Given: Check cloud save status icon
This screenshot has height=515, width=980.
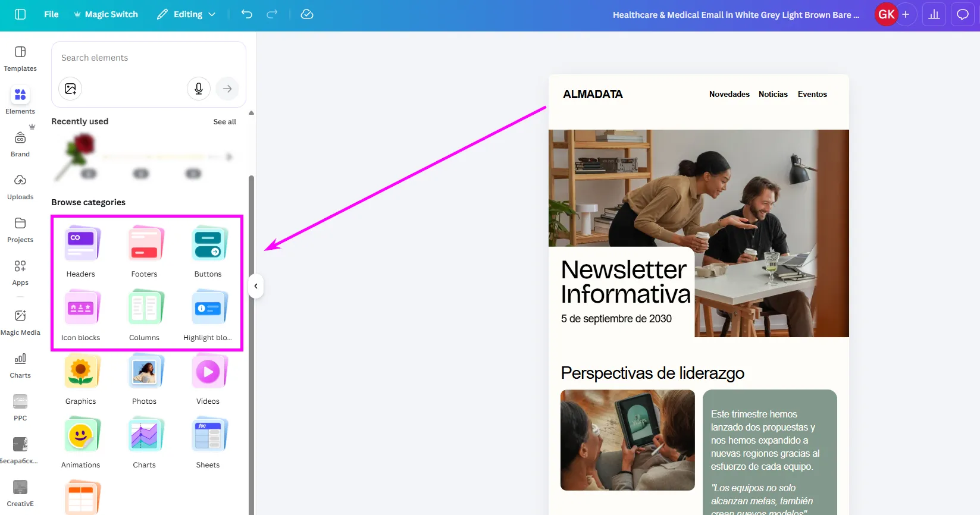Looking at the screenshot, I should point(307,14).
